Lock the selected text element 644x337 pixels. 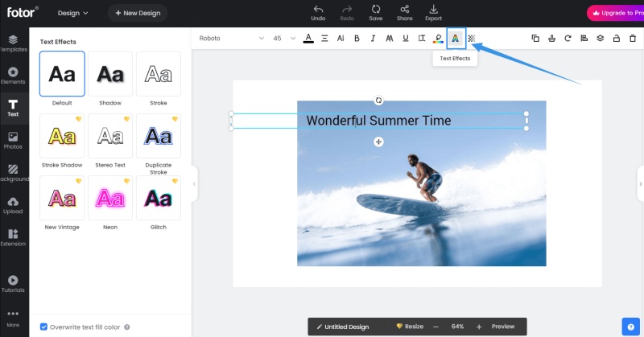point(616,38)
